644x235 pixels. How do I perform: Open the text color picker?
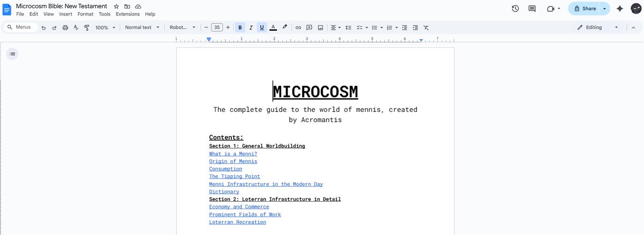(x=273, y=27)
